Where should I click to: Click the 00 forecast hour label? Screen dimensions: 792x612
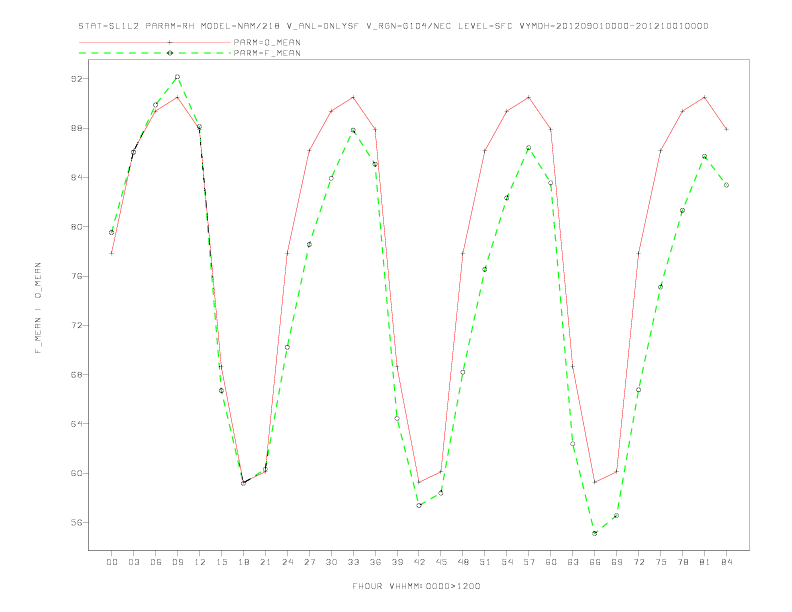[112, 562]
